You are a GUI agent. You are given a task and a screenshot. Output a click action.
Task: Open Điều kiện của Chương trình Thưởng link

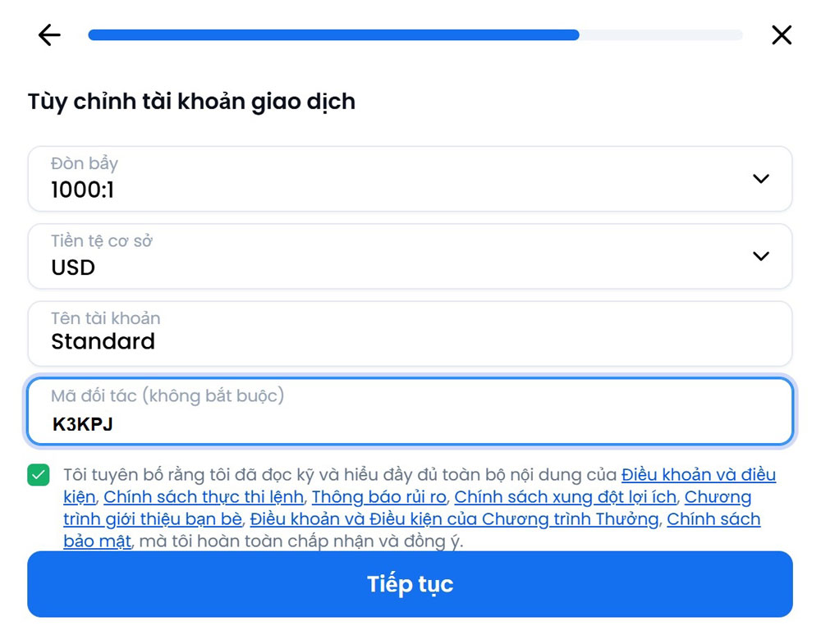(454, 519)
